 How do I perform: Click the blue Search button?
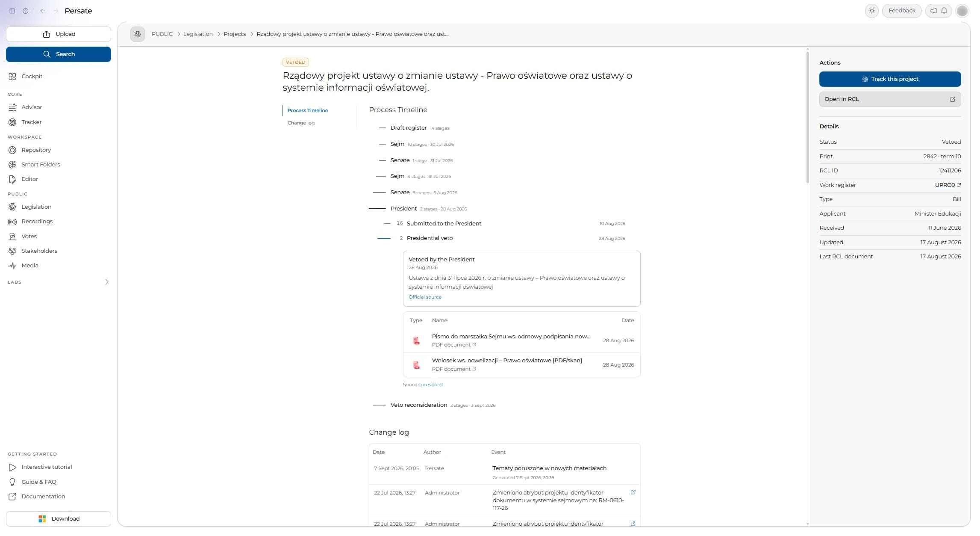pos(59,54)
